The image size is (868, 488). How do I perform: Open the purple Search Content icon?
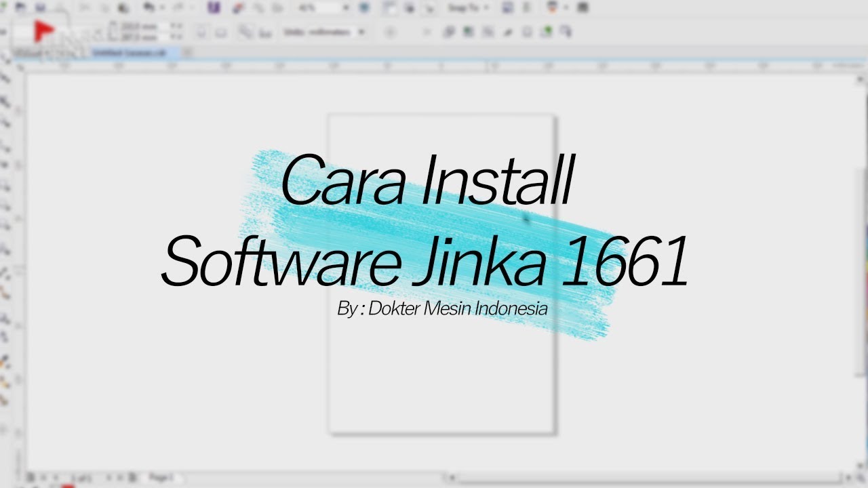(214, 7)
